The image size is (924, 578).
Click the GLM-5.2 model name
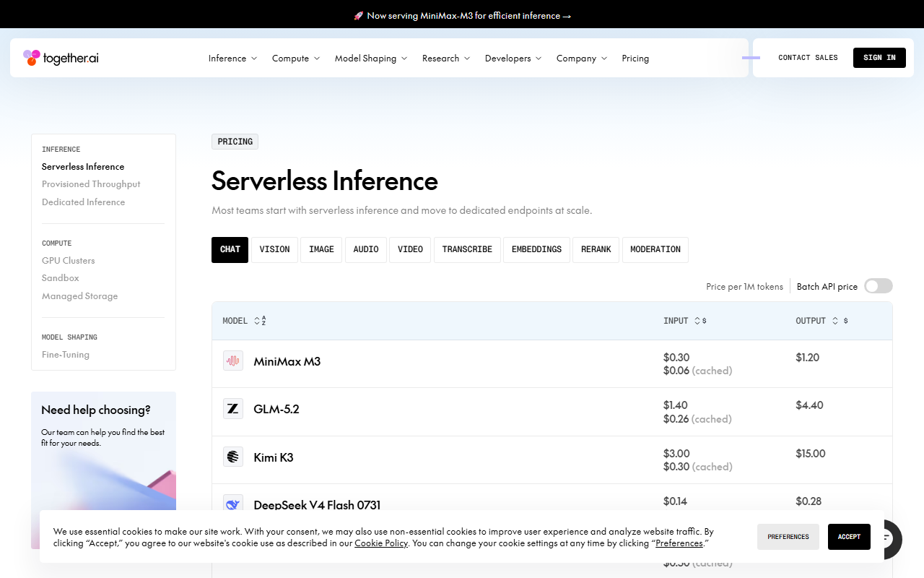276,409
